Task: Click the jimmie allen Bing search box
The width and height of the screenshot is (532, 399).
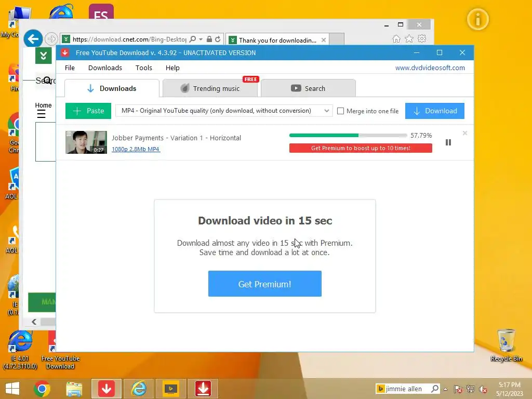Action: [403, 389]
